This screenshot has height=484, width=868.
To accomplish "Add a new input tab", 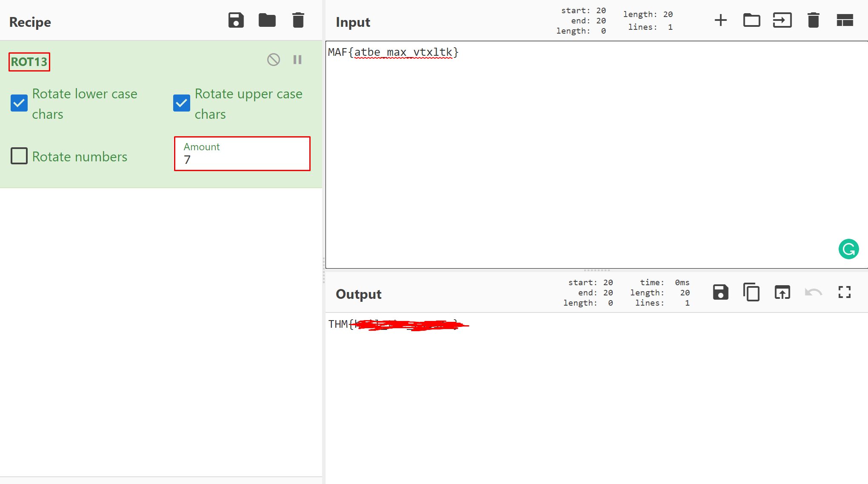I will click(720, 20).
